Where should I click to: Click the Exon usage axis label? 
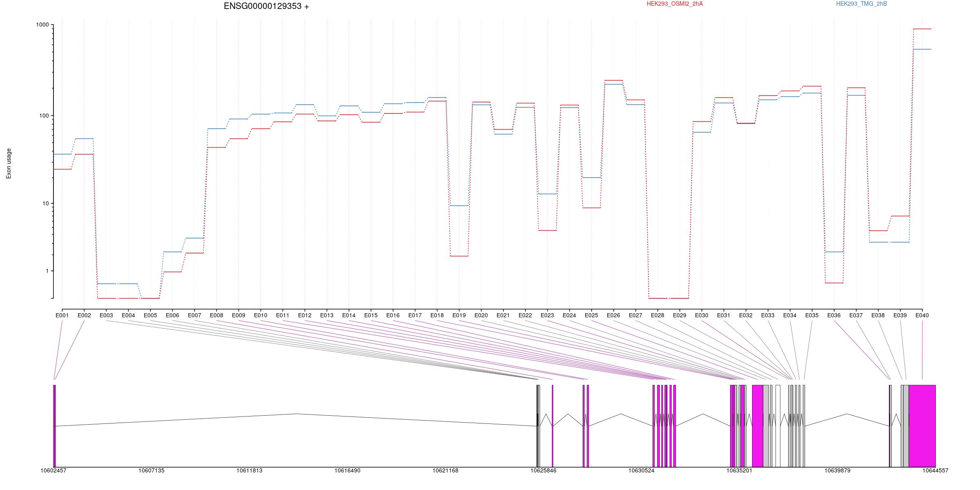[x=9, y=163]
